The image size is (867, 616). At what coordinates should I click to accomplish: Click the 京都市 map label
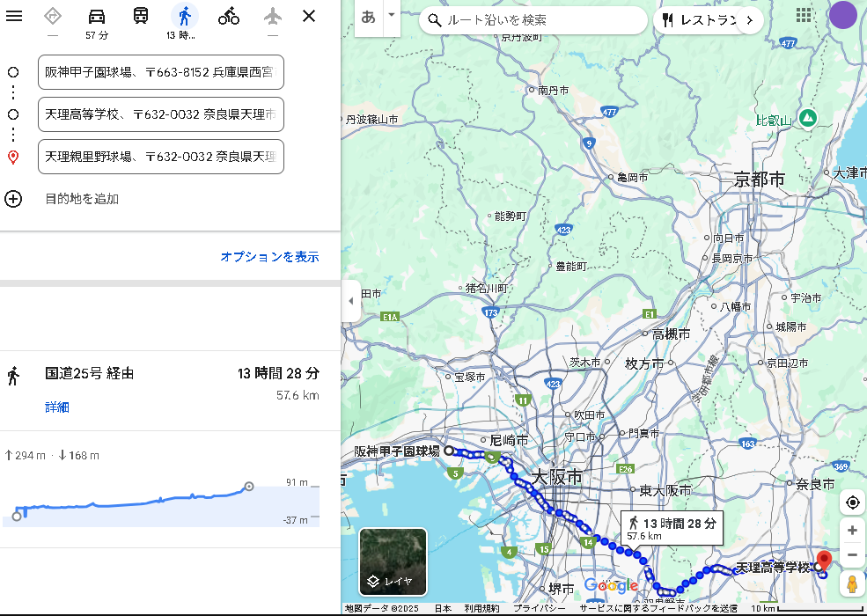tap(760, 180)
